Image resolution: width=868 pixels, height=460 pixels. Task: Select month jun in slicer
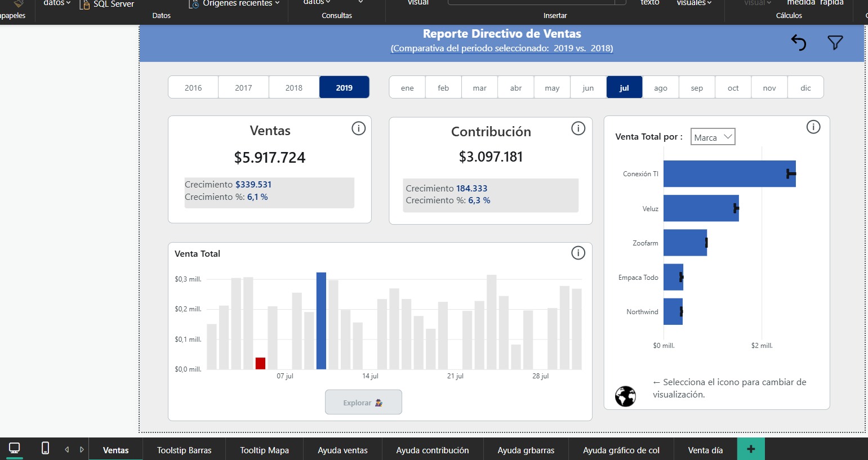coord(588,87)
